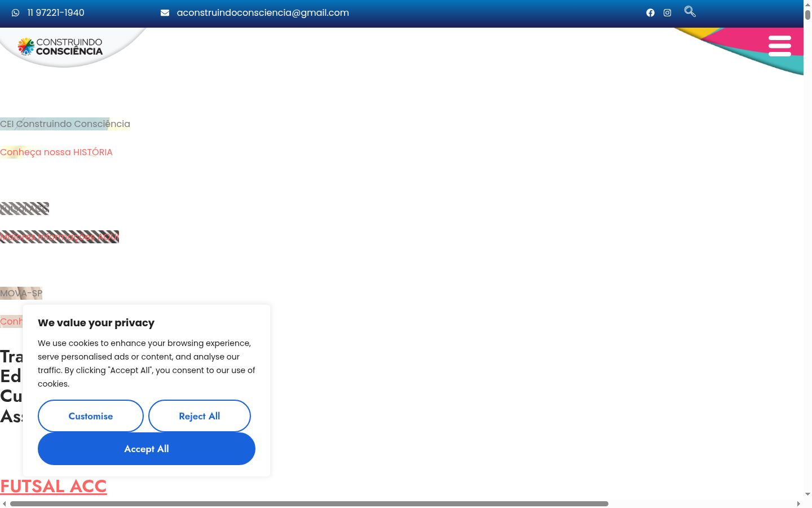Open the hamburger navigation menu

[x=780, y=46]
